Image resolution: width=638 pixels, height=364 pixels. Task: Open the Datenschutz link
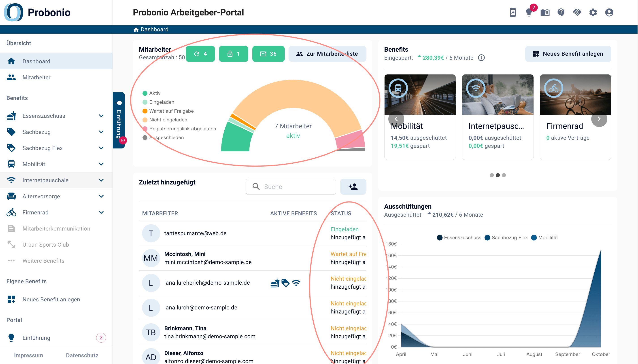point(82,355)
